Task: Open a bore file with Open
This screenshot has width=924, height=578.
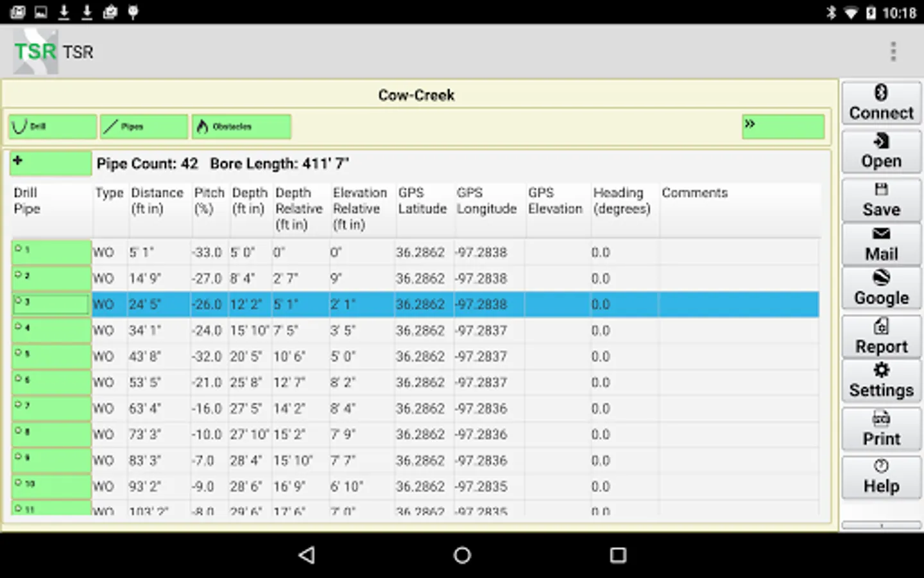Action: (x=882, y=151)
